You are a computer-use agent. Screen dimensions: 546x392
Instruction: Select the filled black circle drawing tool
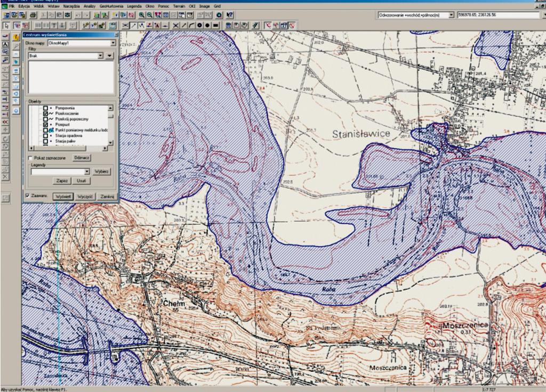pos(207,26)
